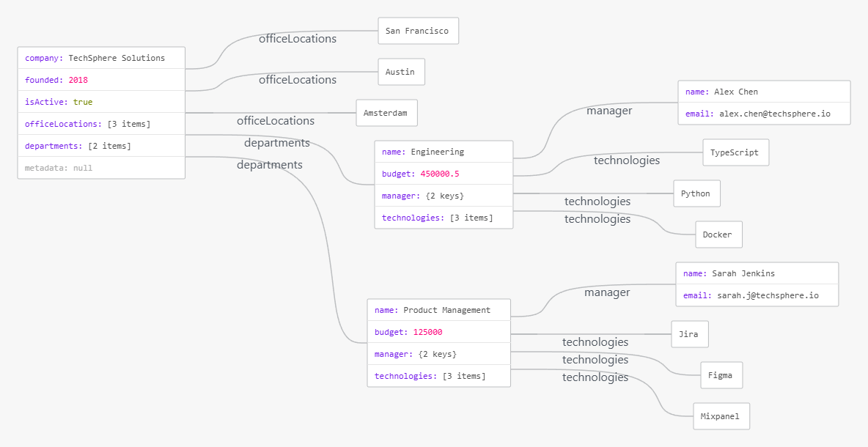Click the officeLocations label leading to Amsterdam
Image resolution: width=868 pixels, height=447 pixels.
tap(276, 121)
